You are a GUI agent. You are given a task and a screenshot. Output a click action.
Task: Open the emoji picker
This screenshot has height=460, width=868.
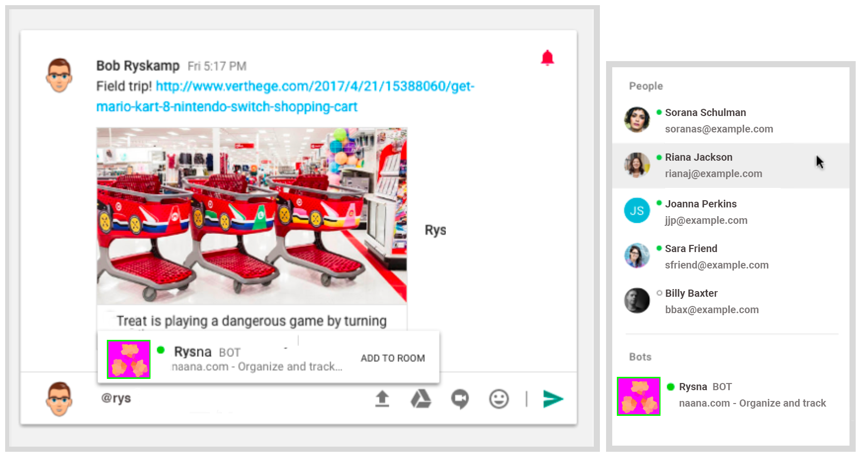[x=499, y=399]
